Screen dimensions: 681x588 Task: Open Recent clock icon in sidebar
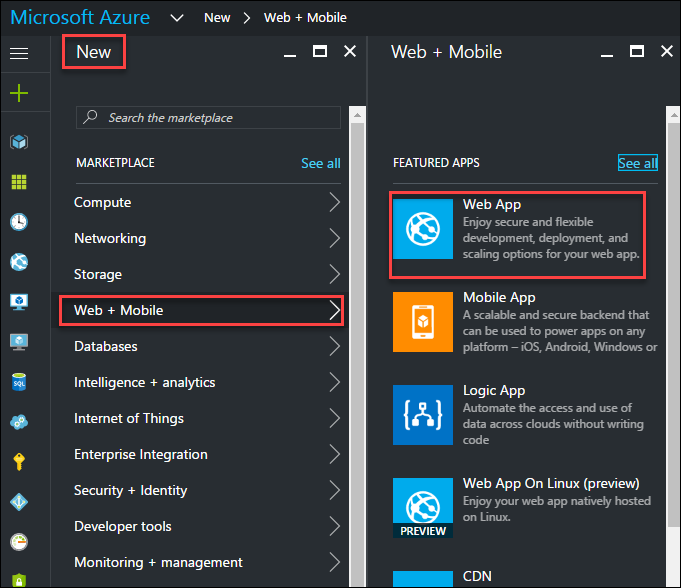[19, 222]
